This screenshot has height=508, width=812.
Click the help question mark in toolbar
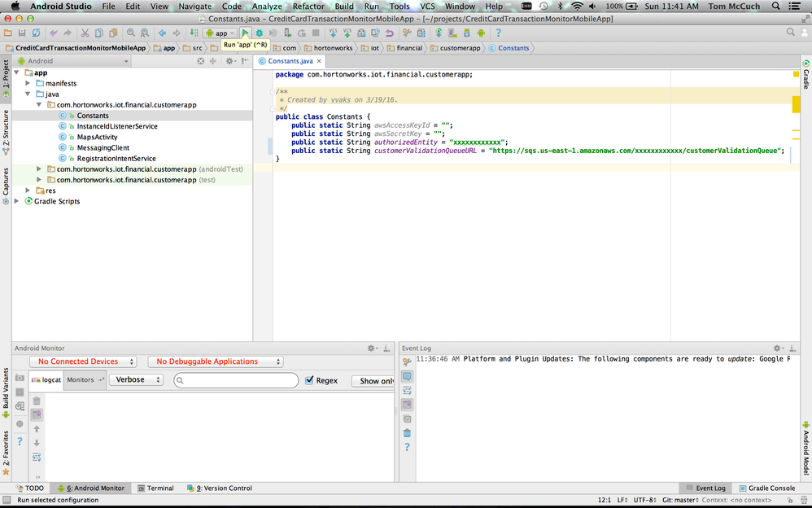pyautogui.click(x=498, y=33)
